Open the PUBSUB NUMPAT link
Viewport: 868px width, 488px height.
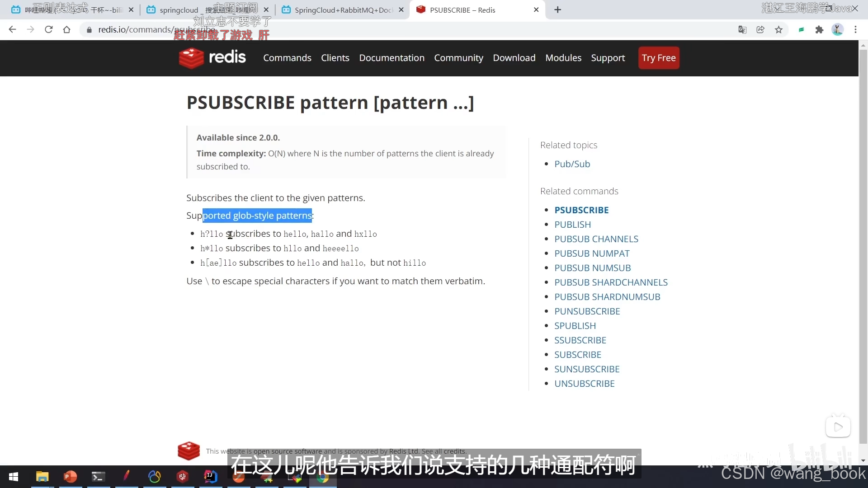(592, 253)
